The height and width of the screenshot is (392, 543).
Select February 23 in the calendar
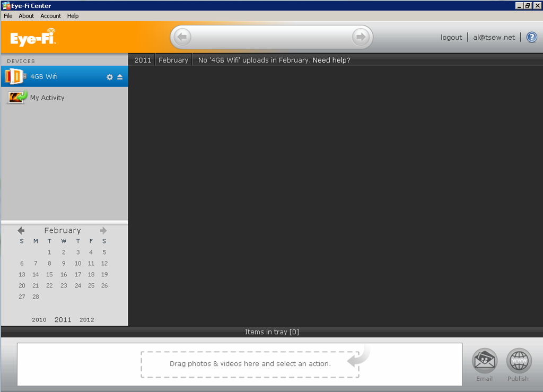pyautogui.click(x=64, y=285)
